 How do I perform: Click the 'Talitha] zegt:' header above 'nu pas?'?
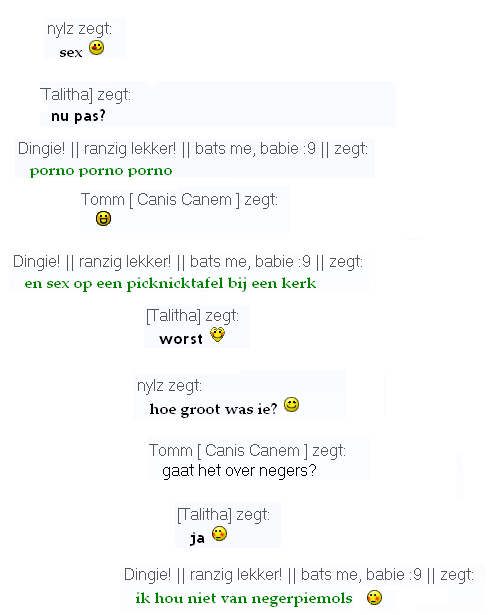click(86, 95)
